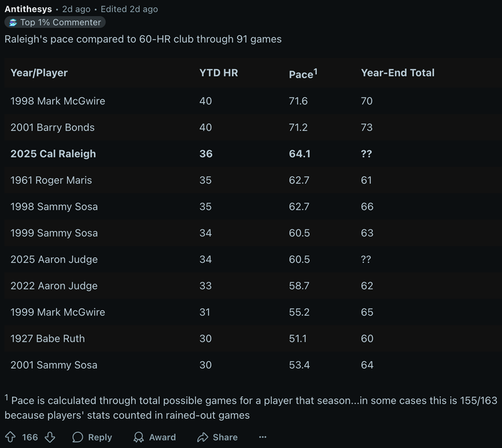
Task: Open the Antithesys user profile
Action: [x=28, y=9]
